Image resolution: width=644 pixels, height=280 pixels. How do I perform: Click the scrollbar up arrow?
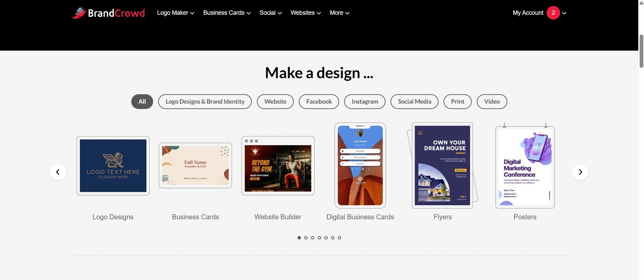tap(641, 3)
